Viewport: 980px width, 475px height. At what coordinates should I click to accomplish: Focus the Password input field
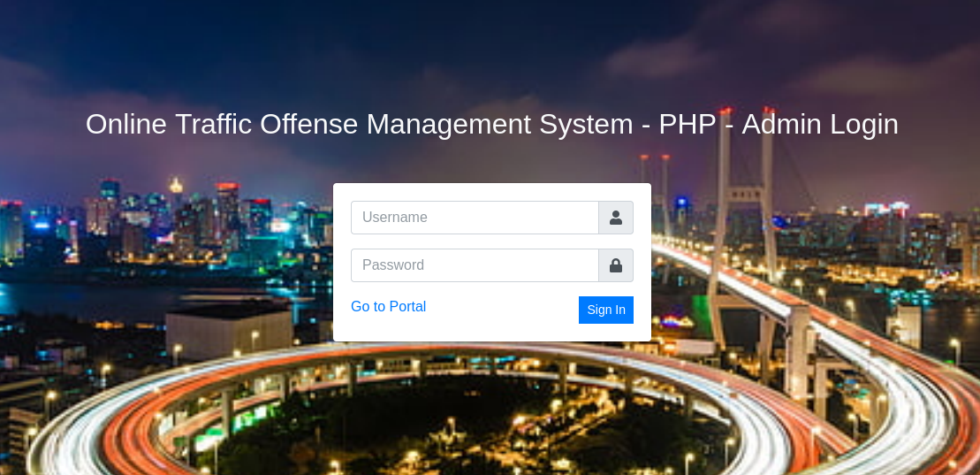pyautogui.click(x=475, y=265)
